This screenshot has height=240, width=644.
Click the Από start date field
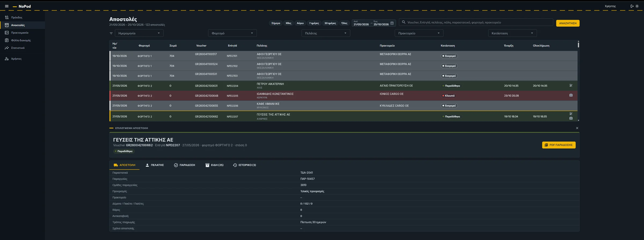click(361, 23)
